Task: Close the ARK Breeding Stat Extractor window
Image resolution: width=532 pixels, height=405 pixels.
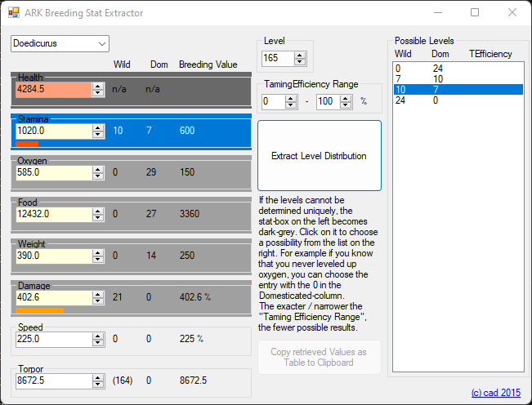Action: tap(512, 13)
